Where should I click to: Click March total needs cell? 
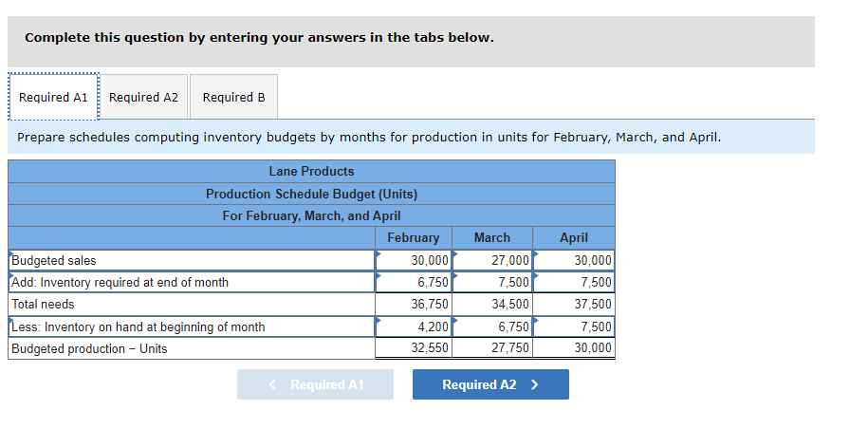pos(493,305)
